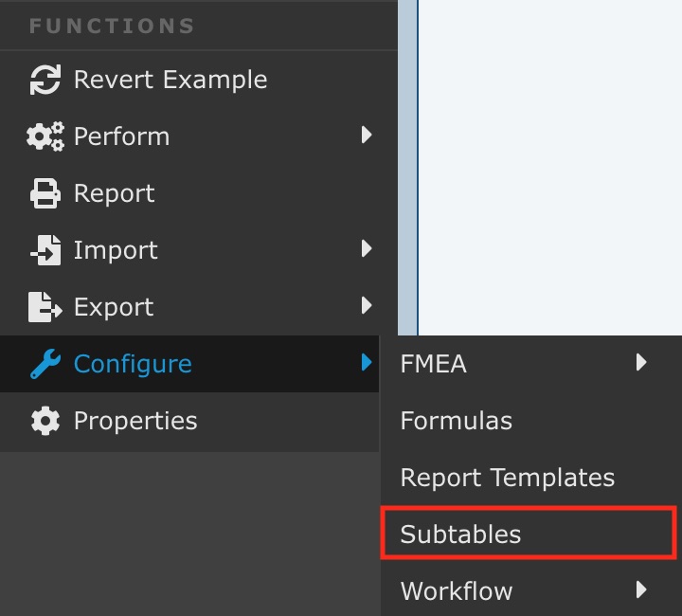Expand the Workflow submenu arrow

[x=641, y=590]
